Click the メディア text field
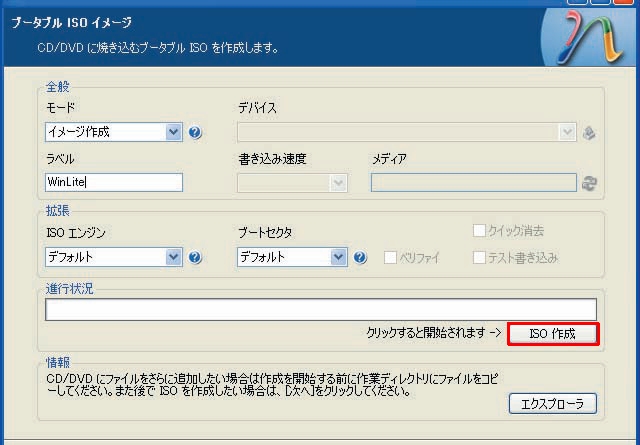Viewport: 640px width, 445px height. tap(473, 182)
